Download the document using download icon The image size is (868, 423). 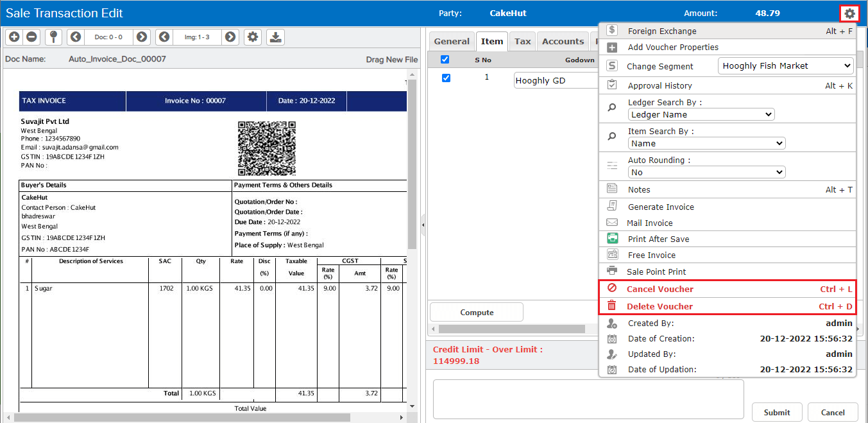[x=276, y=37]
